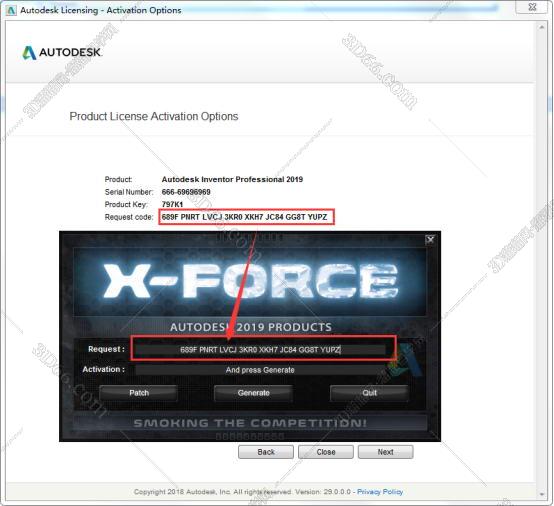Click the X-FORCE logo banner
This screenshot has width=554, height=506.
(x=250, y=282)
